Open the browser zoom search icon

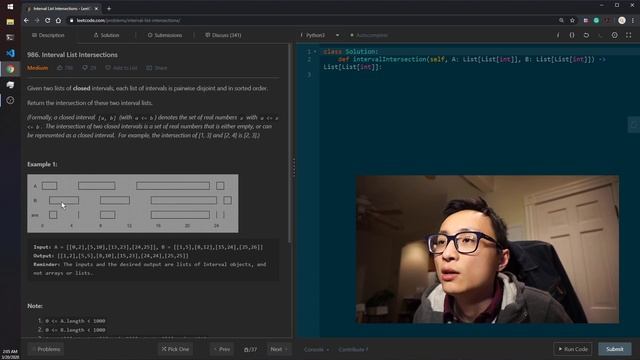coord(561,20)
